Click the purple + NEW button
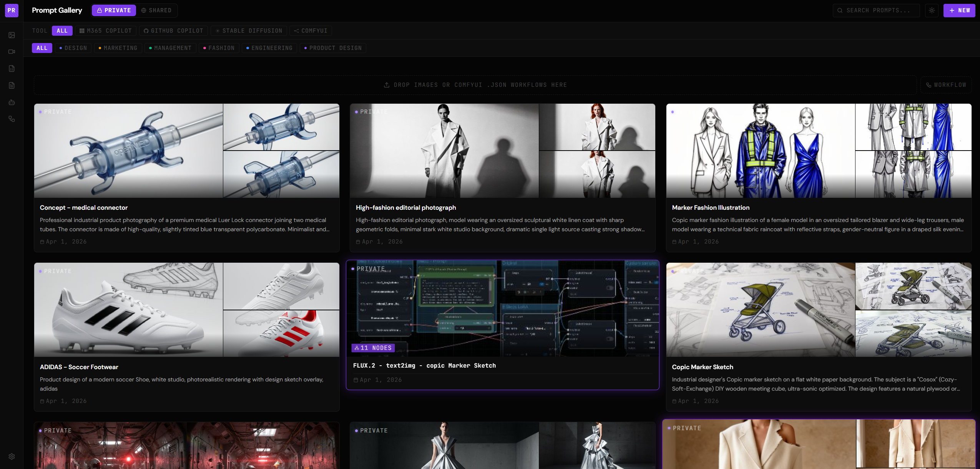 (959, 10)
